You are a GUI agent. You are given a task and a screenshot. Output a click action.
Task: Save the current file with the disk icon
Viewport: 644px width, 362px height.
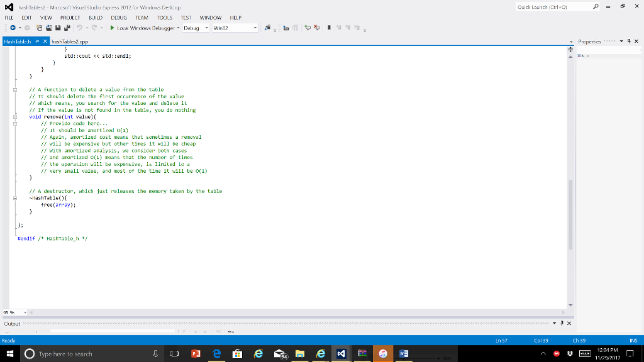58,28
